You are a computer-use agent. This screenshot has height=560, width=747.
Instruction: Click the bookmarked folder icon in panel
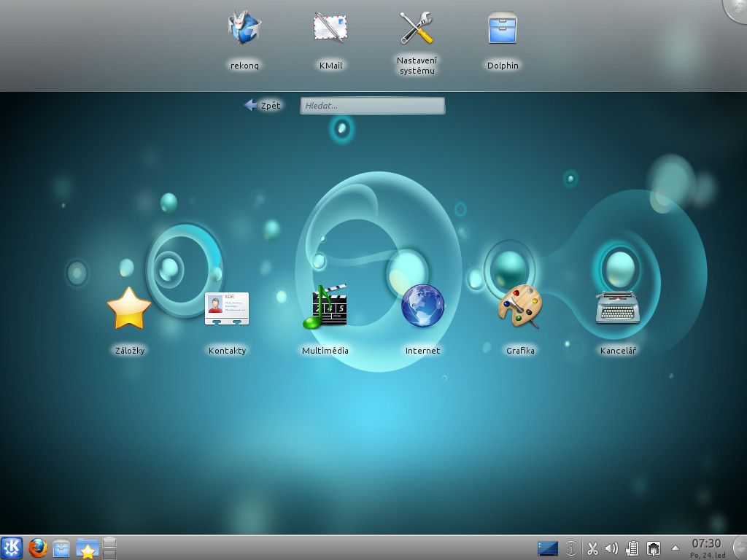[x=87, y=548]
